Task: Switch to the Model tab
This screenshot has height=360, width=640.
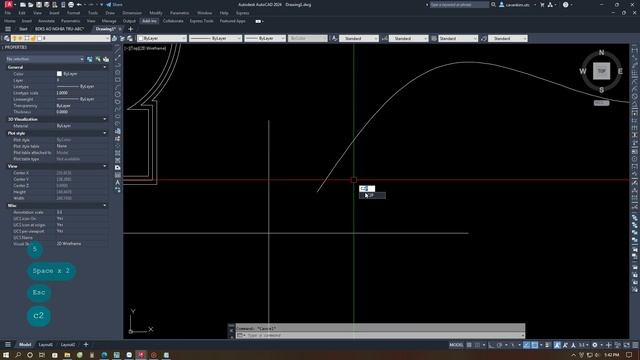Action: 25,345
